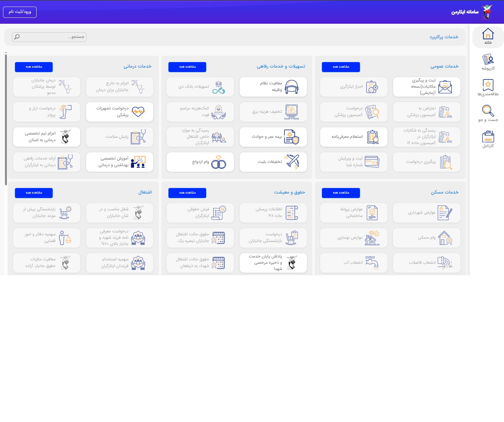Click مشاهده همه in حقوق و معیشت section
The image size is (504, 422).
[x=187, y=193]
